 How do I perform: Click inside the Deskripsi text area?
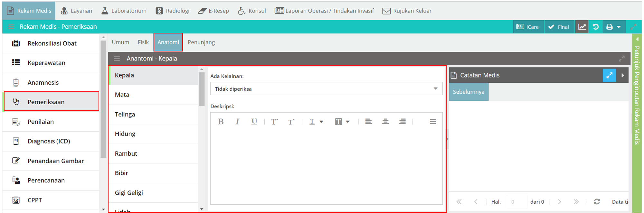326,167
